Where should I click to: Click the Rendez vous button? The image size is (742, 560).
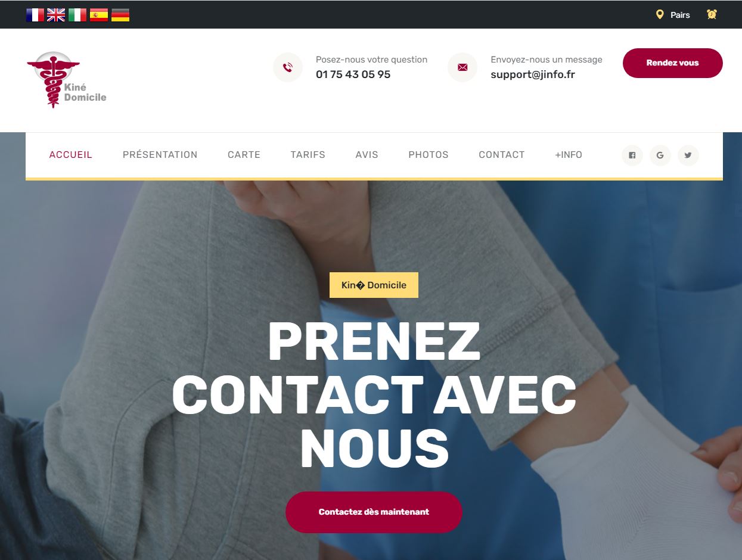673,63
